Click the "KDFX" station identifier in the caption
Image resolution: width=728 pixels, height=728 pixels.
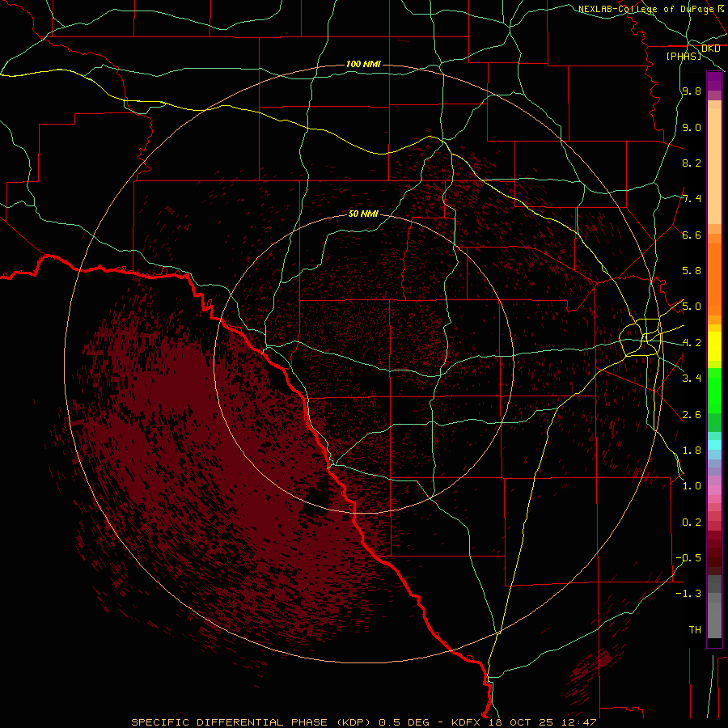click(466, 722)
